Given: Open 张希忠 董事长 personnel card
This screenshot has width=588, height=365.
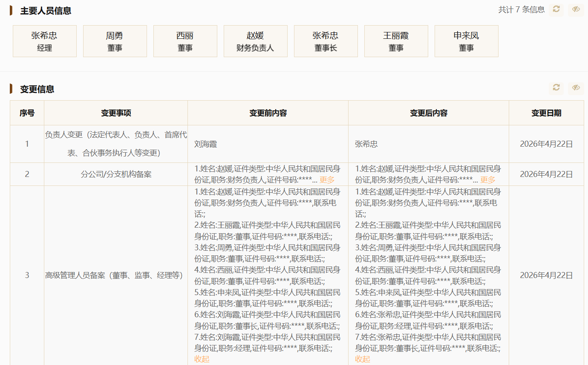Looking at the screenshot, I should 326,41.
